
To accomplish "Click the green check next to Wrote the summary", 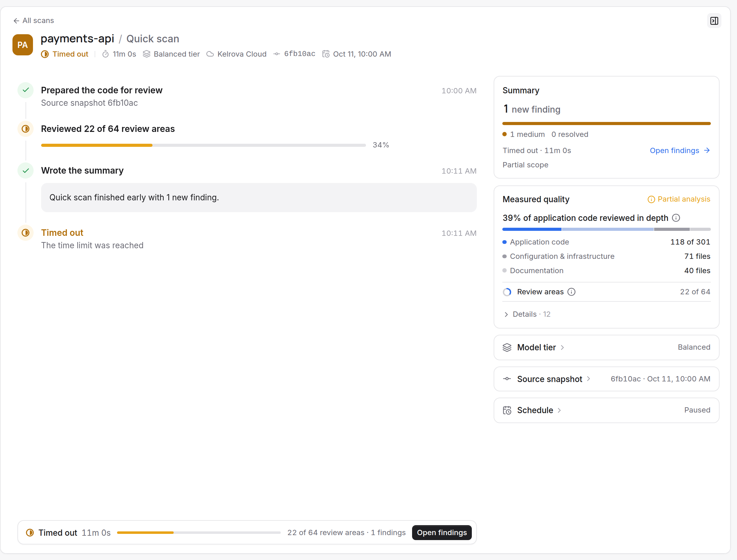I will (x=26, y=171).
